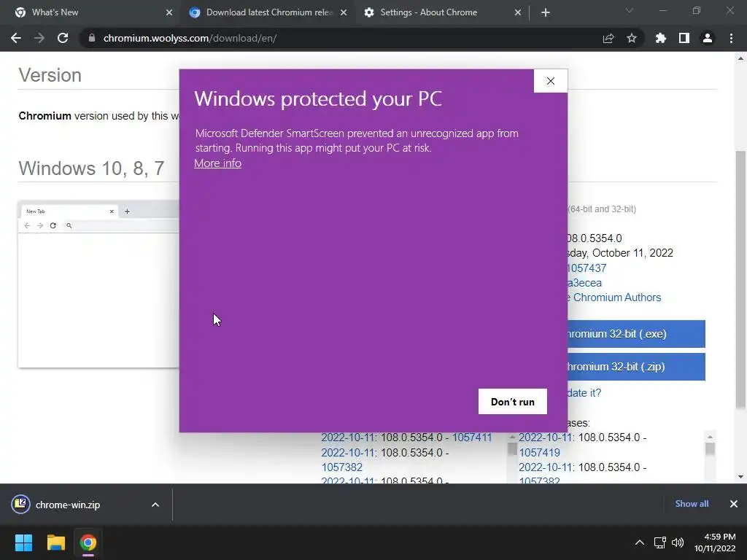The image size is (747, 560).
Task: Click the browser back arrow
Action: click(16, 38)
